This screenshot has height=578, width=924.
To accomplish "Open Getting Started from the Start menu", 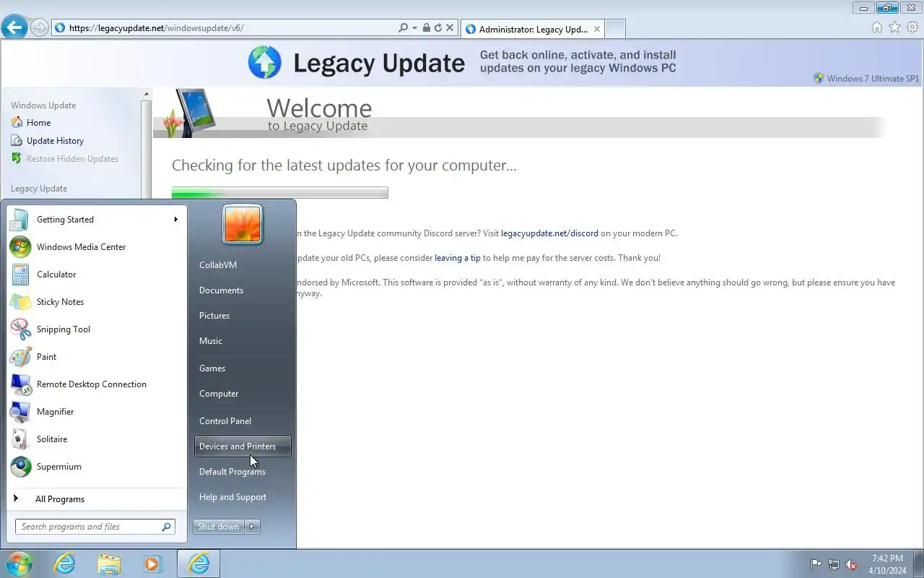I will click(96, 220).
